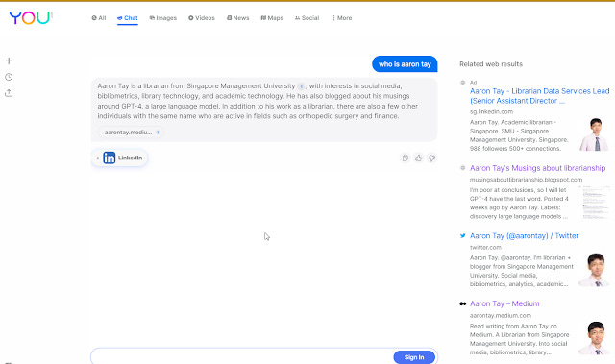
Task: Click the 'who is aaron tay' query bubble
Action: pyautogui.click(x=405, y=64)
